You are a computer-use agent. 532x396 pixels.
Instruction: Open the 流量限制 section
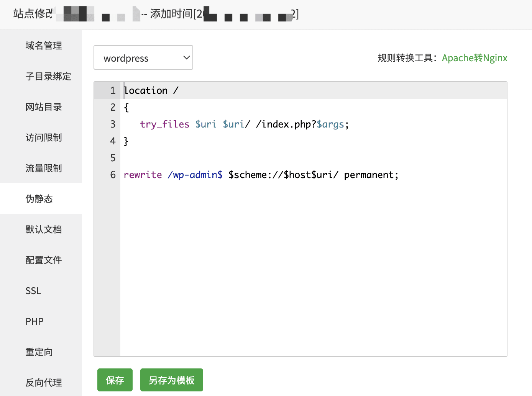pos(43,168)
